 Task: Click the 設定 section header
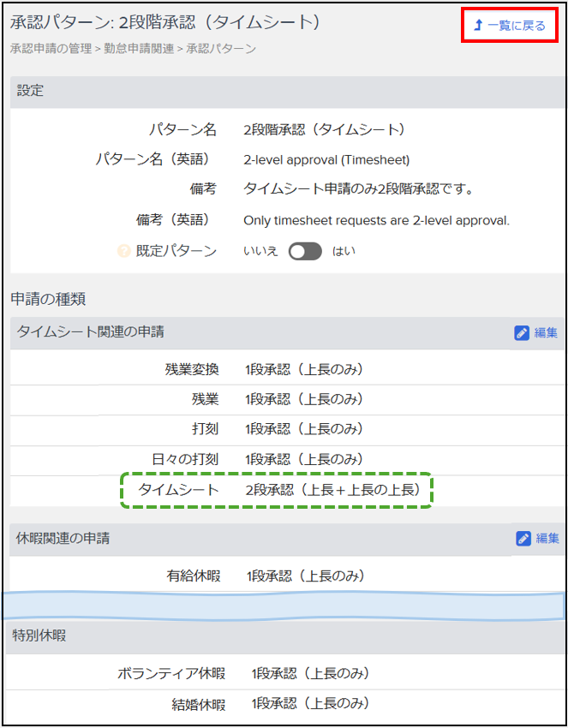[31, 92]
